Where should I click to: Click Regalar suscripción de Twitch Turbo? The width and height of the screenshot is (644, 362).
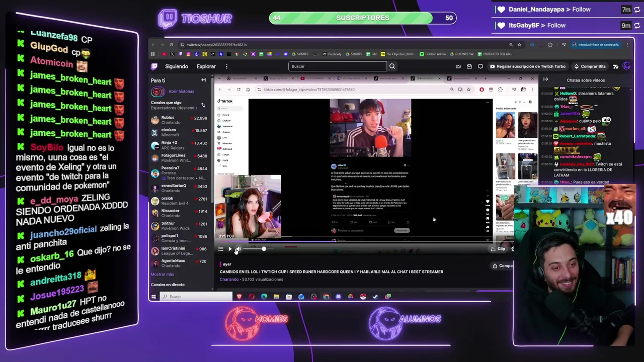click(x=527, y=66)
